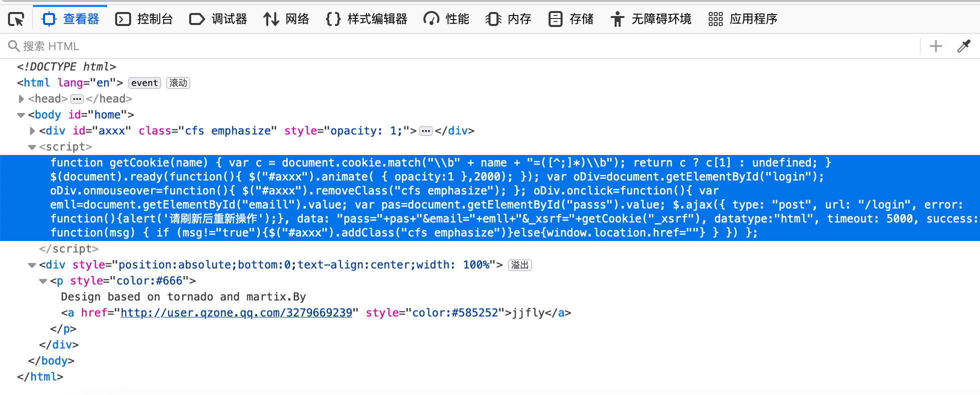Click the style="opacity: 1;" attribute
980x395 pixels.
click(347, 131)
